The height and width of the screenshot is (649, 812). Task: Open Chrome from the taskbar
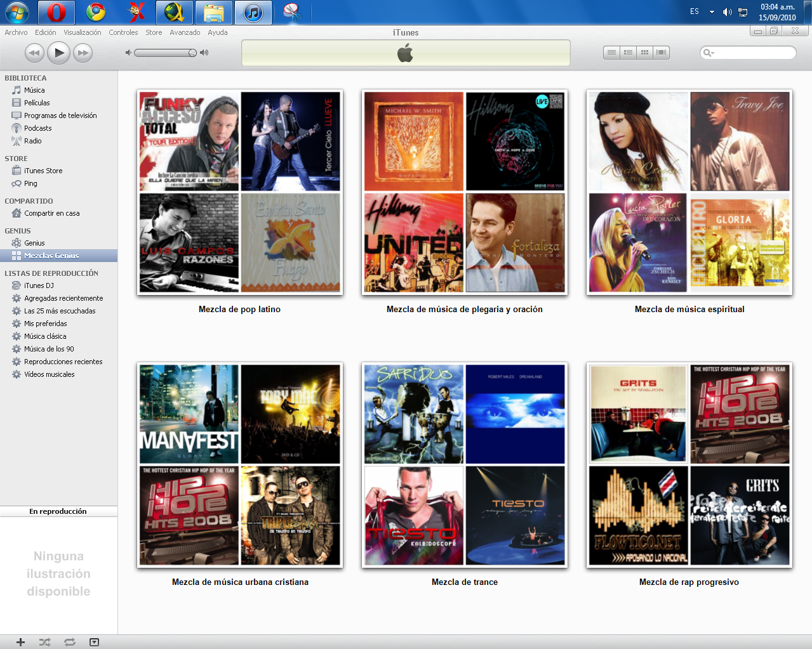96,12
